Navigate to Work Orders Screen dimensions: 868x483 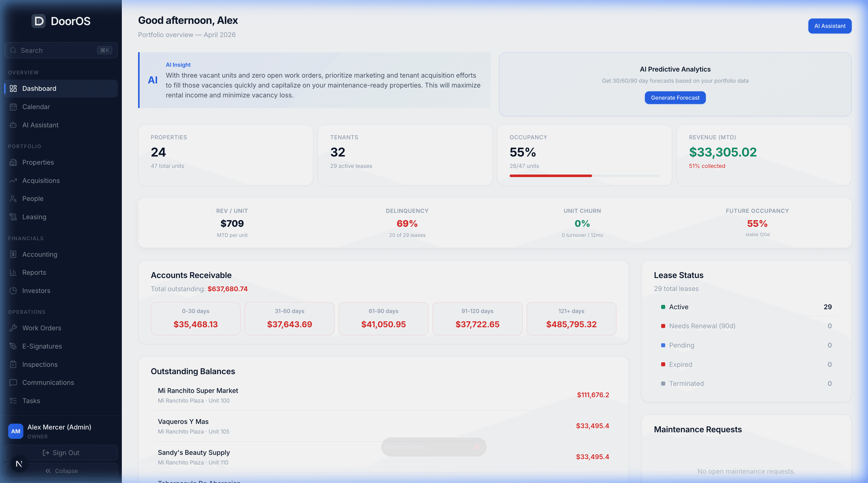coord(61,328)
